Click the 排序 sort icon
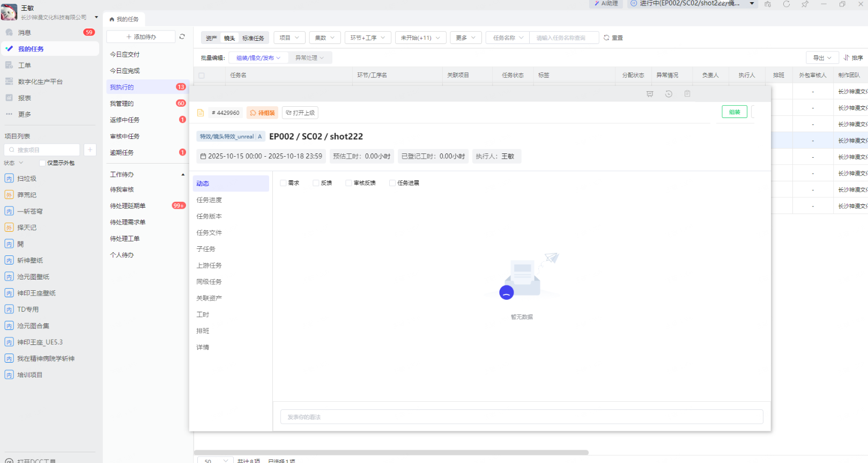This screenshot has height=463, width=868. 852,58
